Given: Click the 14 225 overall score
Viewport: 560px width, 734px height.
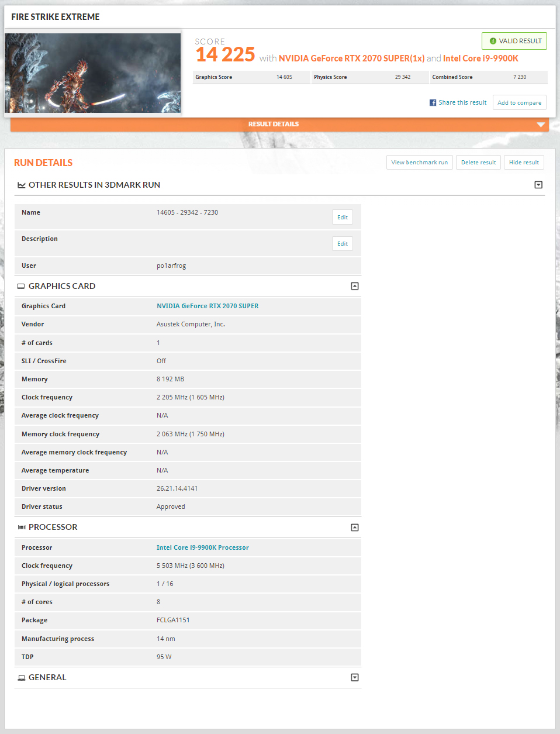Looking at the screenshot, I should click(225, 54).
